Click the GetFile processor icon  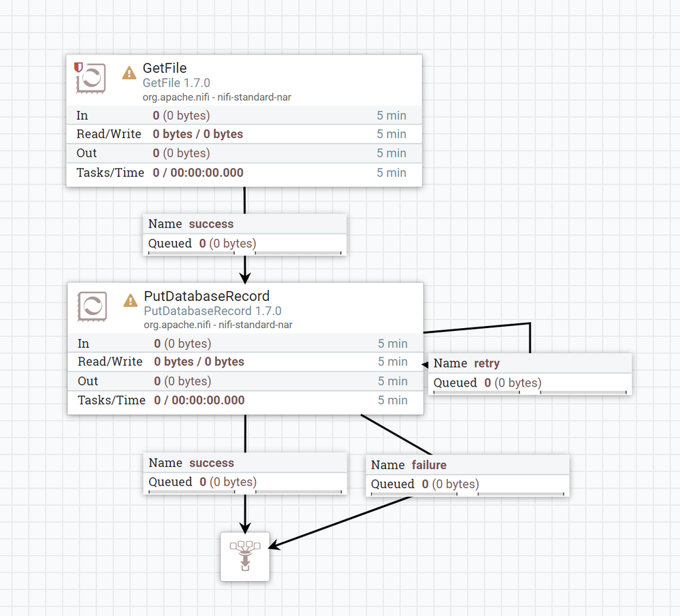[x=91, y=78]
